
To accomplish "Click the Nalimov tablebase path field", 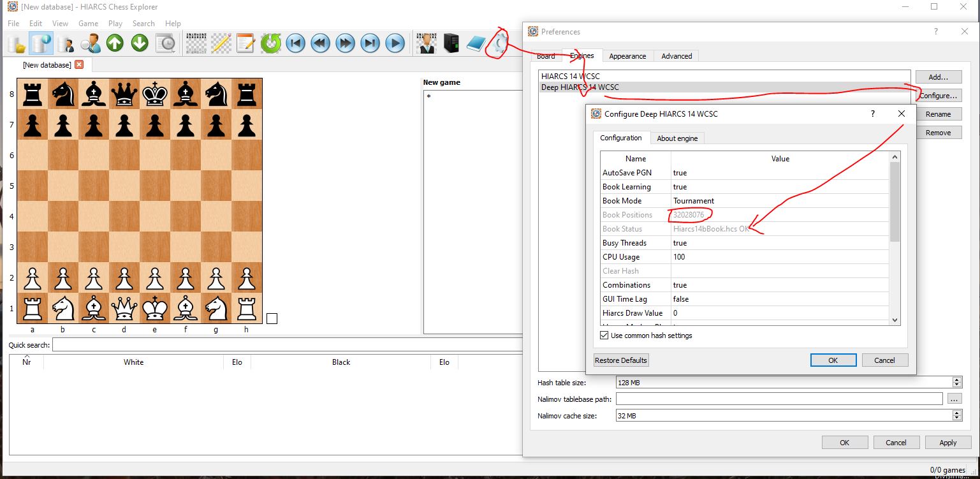I will coord(779,399).
